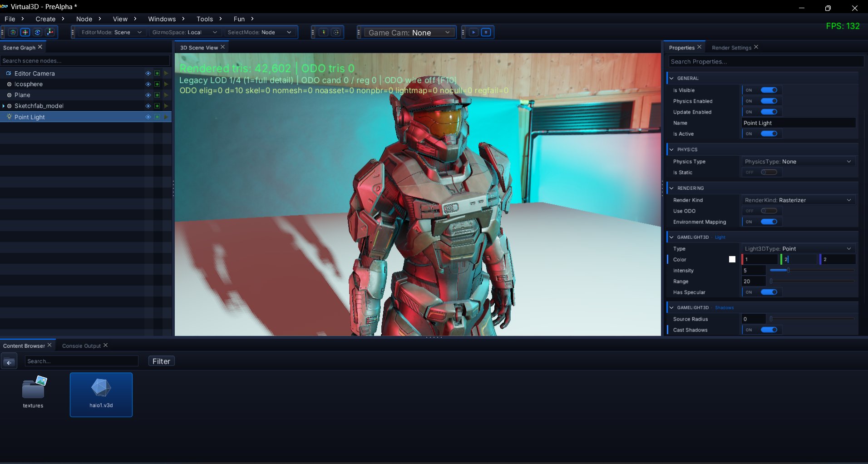This screenshot has height=464, width=868.
Task: Toggle the Update Enabled switch
Action: (769, 112)
